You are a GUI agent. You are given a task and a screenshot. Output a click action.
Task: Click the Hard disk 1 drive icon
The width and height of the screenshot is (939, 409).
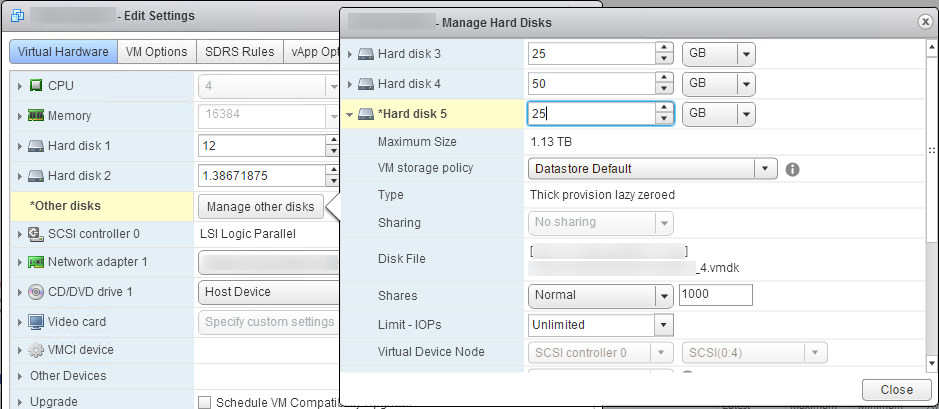pos(36,146)
